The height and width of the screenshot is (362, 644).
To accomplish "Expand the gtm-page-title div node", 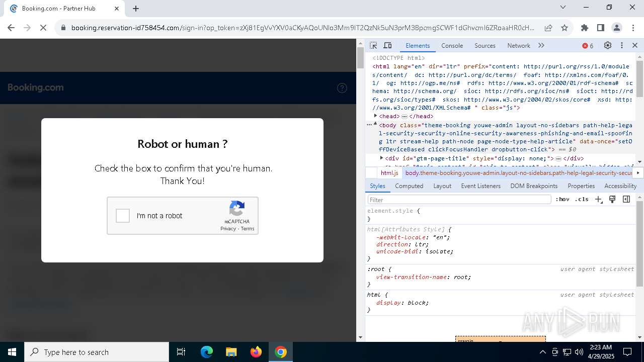I will (x=382, y=158).
